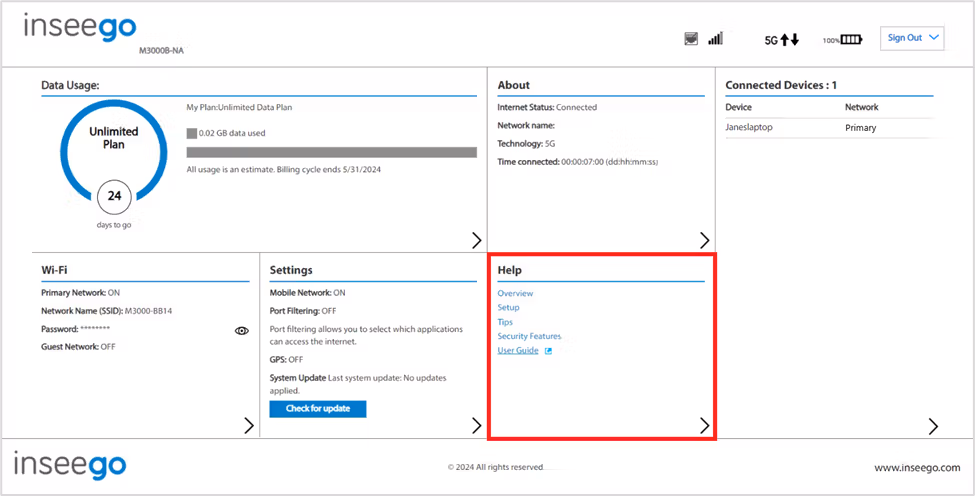Click the gray data usage progress bar

coord(331,152)
